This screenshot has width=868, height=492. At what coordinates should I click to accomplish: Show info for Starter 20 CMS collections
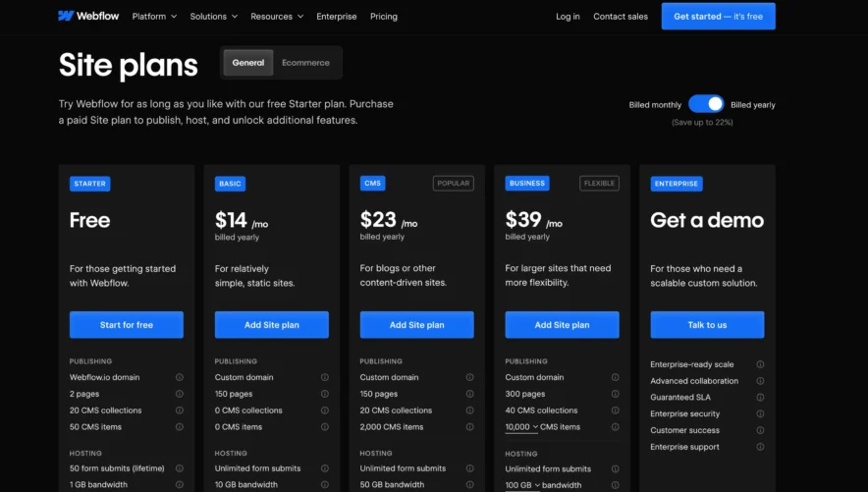(180, 410)
